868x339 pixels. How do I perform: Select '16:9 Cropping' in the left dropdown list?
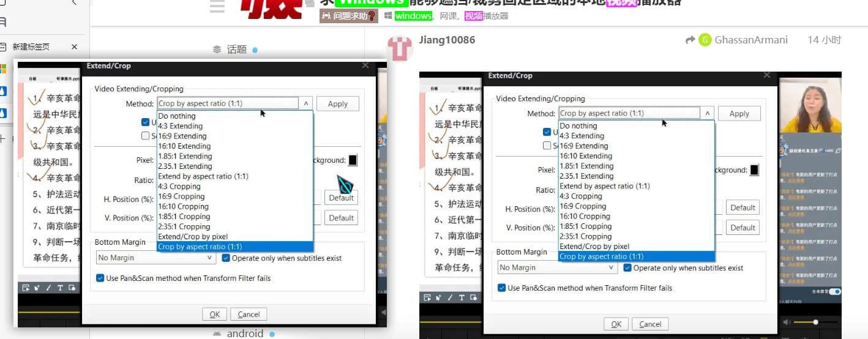tap(181, 196)
